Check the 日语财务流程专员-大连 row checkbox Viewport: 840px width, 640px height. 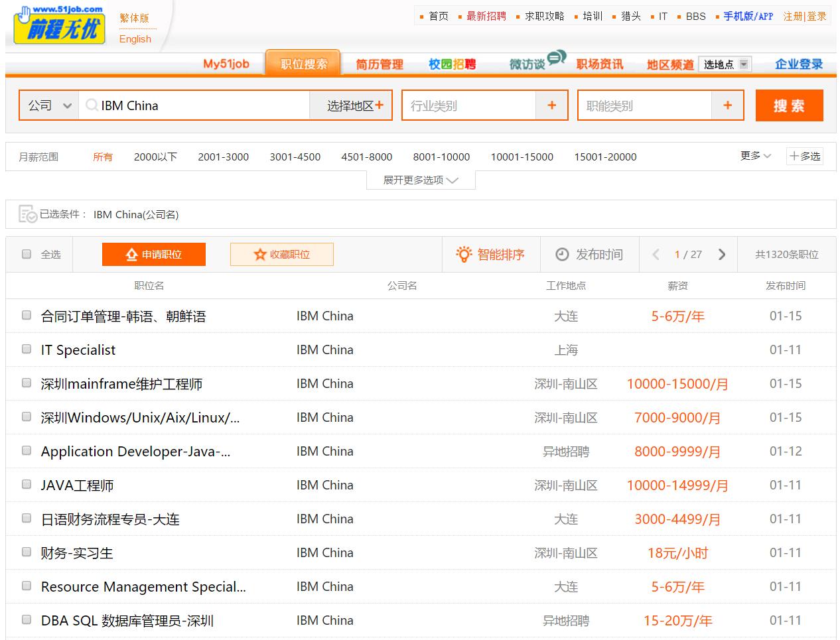(27, 518)
